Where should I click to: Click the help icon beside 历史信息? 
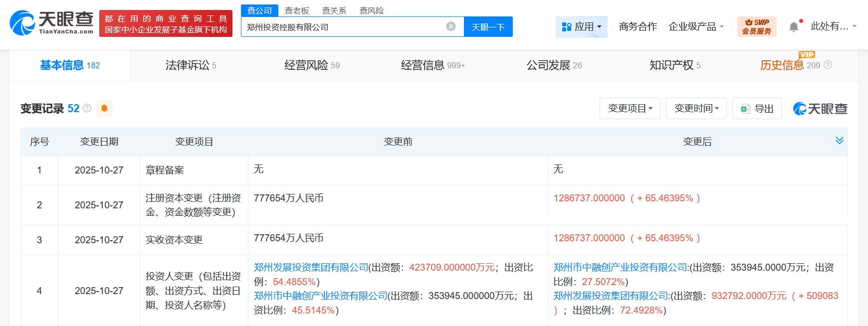(828, 65)
